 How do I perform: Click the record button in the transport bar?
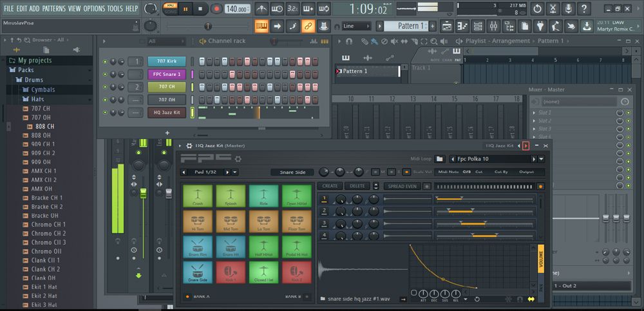[216, 9]
